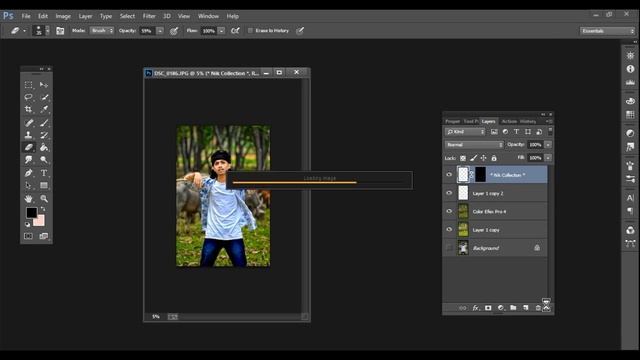This screenshot has width=640, height=360.
Task: Toggle lock all for layer
Action: pos(494,158)
